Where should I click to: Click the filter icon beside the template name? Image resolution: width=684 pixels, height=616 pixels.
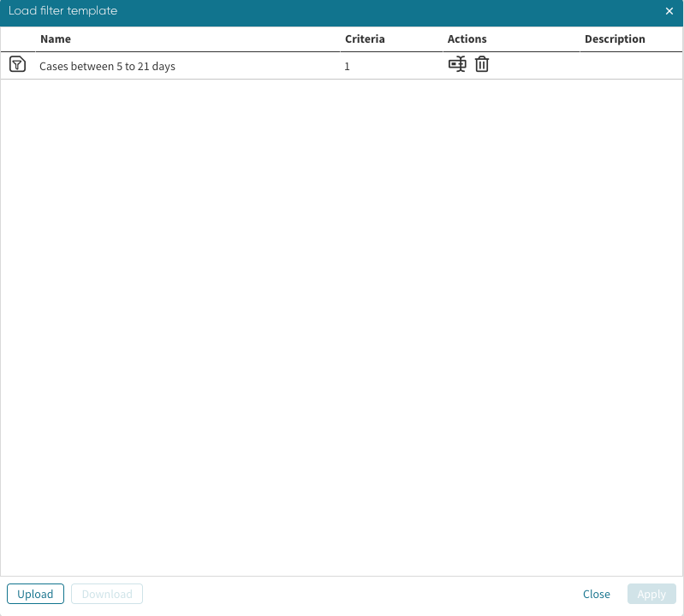pos(17,65)
